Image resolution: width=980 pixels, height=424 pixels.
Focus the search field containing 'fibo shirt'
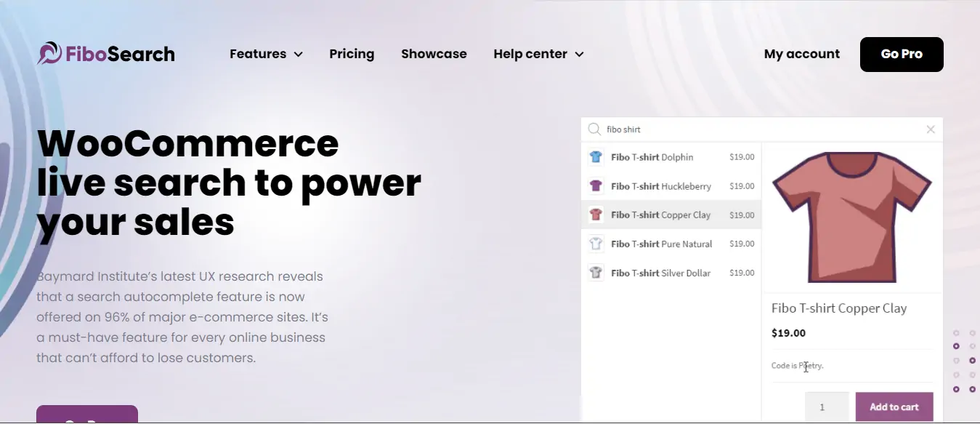pyautogui.click(x=763, y=129)
